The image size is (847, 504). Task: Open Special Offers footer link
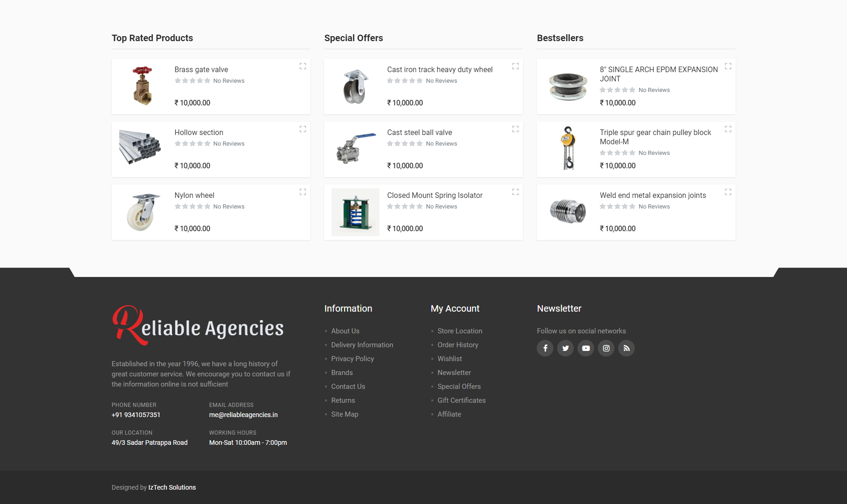click(459, 387)
